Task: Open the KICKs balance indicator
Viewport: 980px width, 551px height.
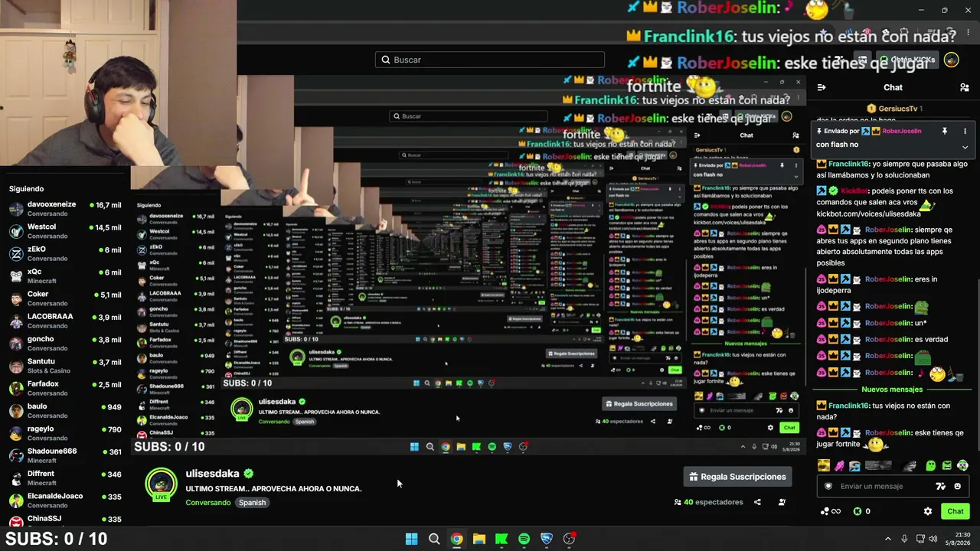Action: pyautogui.click(x=862, y=511)
